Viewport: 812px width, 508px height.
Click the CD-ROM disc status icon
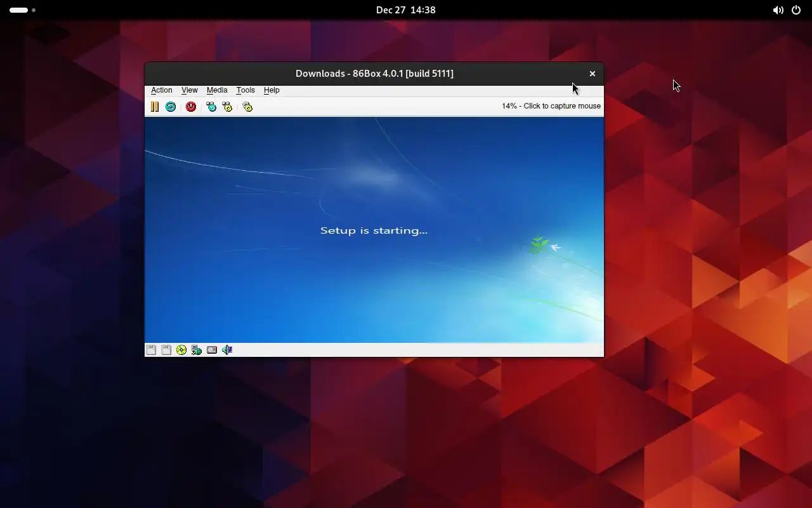(181, 350)
